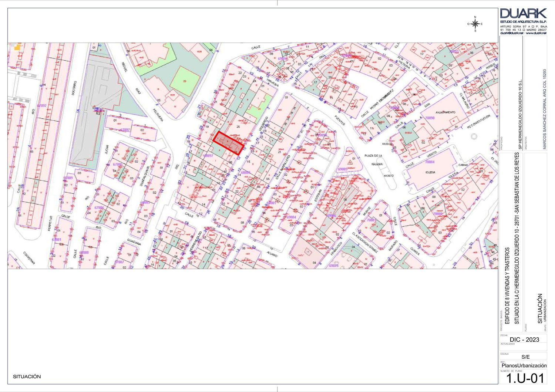Click the DUARK studio logo
Viewport: 555px width, 392px height.
point(523,14)
